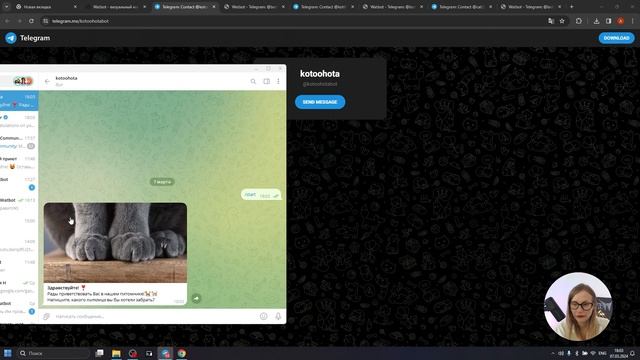Click the kotoohota title in the chat header
The image size is (640, 360).
66,78
